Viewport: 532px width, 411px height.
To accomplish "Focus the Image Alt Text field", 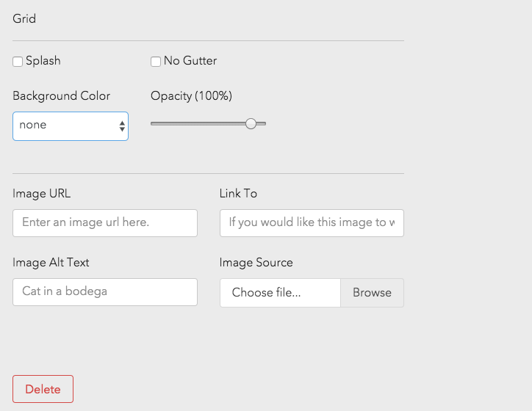I will (x=105, y=292).
